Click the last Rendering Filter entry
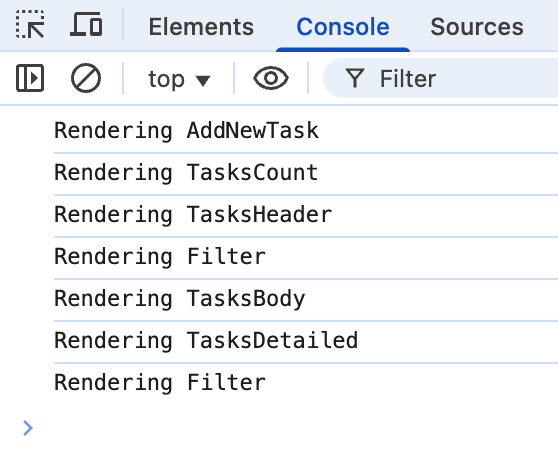This screenshot has width=558, height=460. click(x=160, y=383)
